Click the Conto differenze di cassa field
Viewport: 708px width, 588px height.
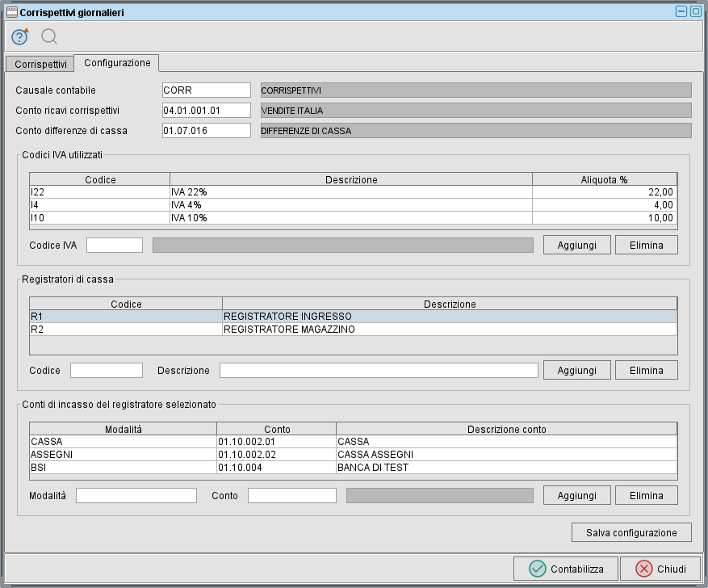point(207,131)
